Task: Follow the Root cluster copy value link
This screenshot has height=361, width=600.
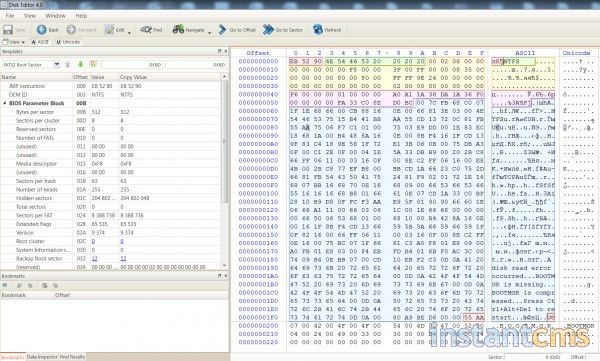Action: (x=122, y=241)
